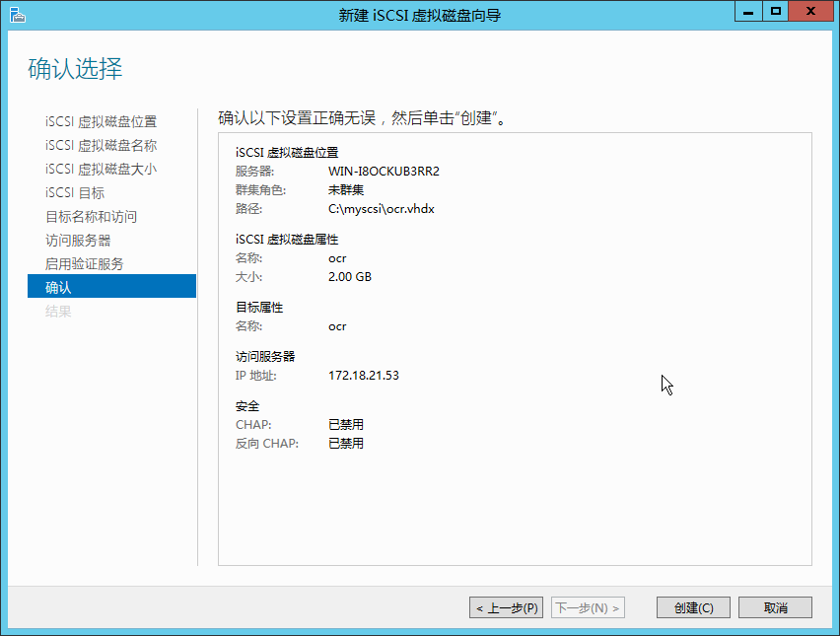This screenshot has width=840, height=636.
Task: Click the iSCSI 虚拟磁盘位置 heading in the summary
Action: click(x=287, y=152)
